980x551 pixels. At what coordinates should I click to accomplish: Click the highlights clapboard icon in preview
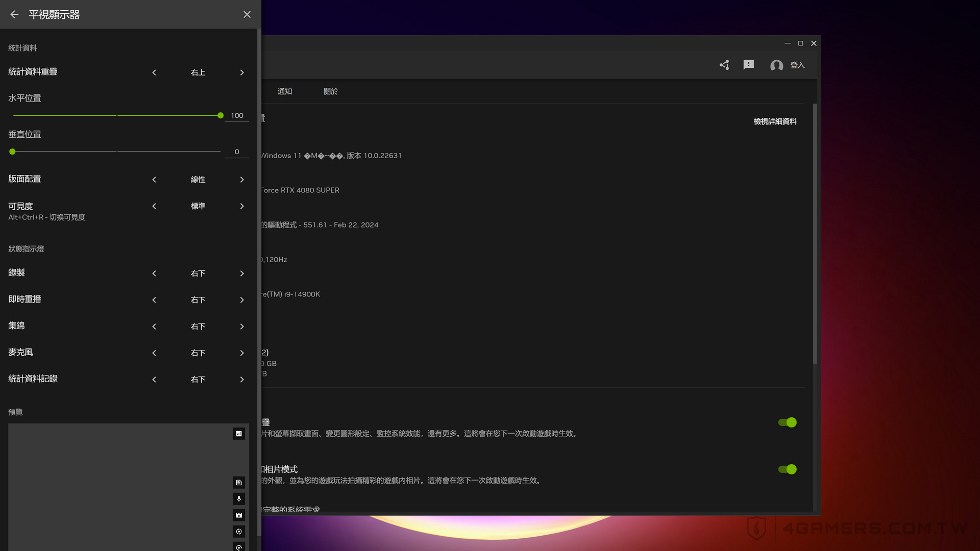239,515
